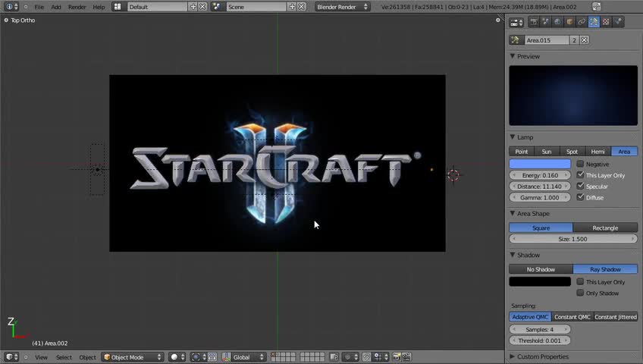Enable the Negative checkbox

pyautogui.click(x=580, y=164)
